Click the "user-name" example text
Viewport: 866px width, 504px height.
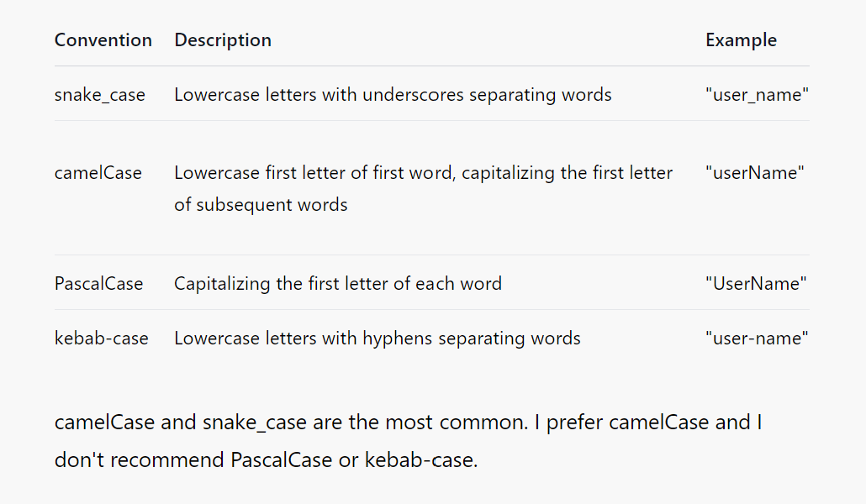pyautogui.click(x=757, y=338)
